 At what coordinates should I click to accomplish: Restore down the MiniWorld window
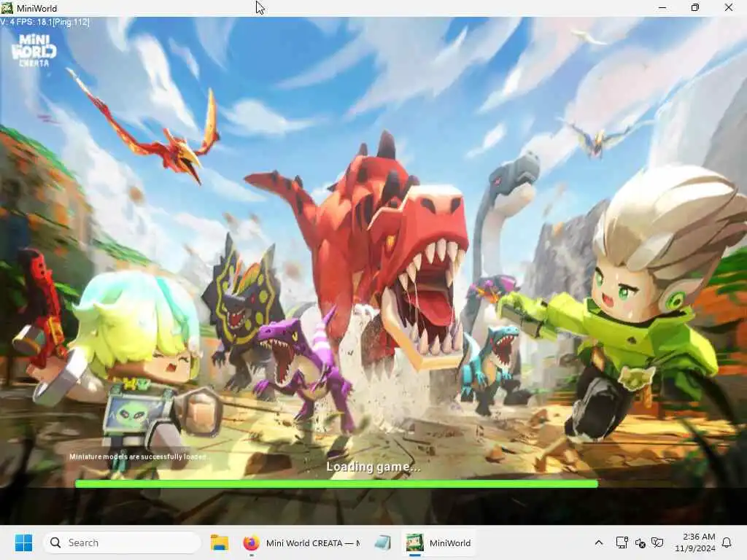tap(695, 8)
